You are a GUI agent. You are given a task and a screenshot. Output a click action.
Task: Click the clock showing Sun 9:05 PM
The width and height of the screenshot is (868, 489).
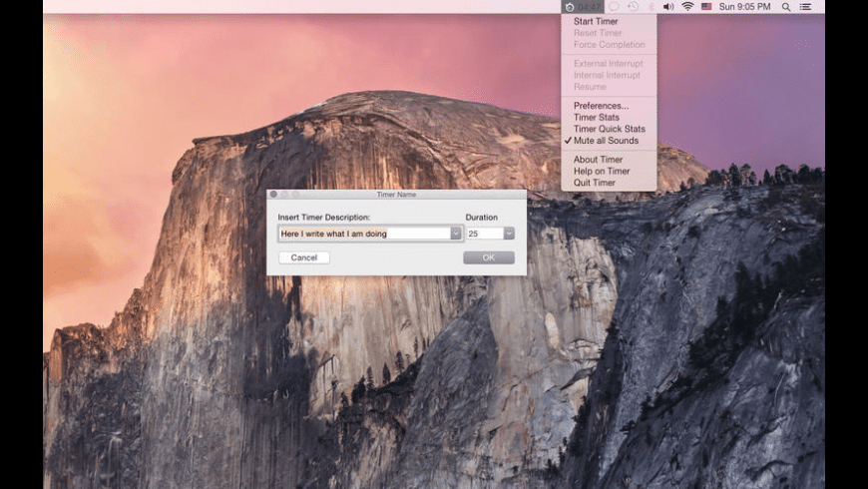[744, 7]
